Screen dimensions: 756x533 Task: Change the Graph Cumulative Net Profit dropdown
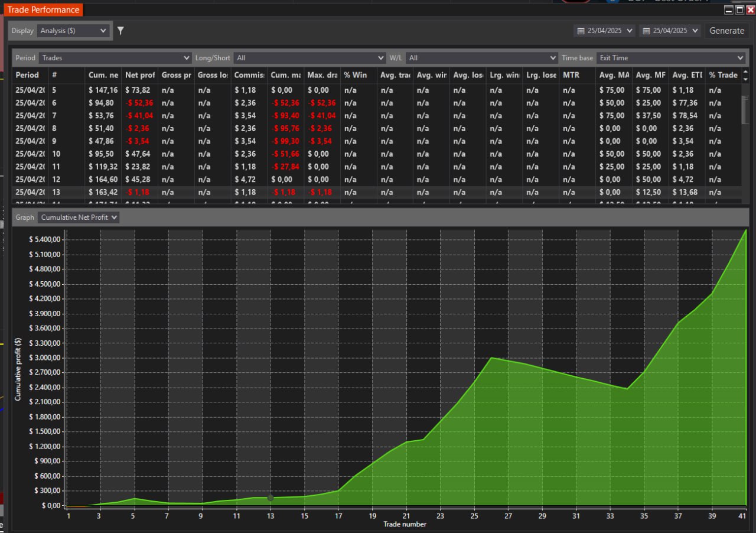click(x=78, y=217)
